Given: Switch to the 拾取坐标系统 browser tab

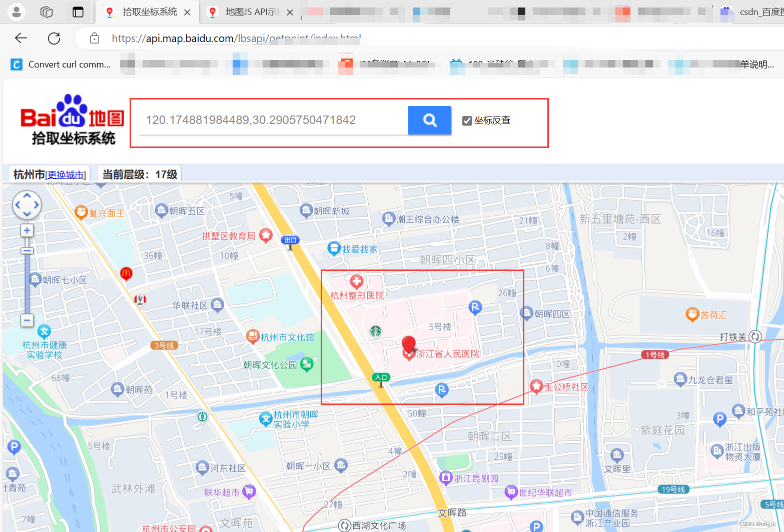Looking at the screenshot, I should 147,12.
